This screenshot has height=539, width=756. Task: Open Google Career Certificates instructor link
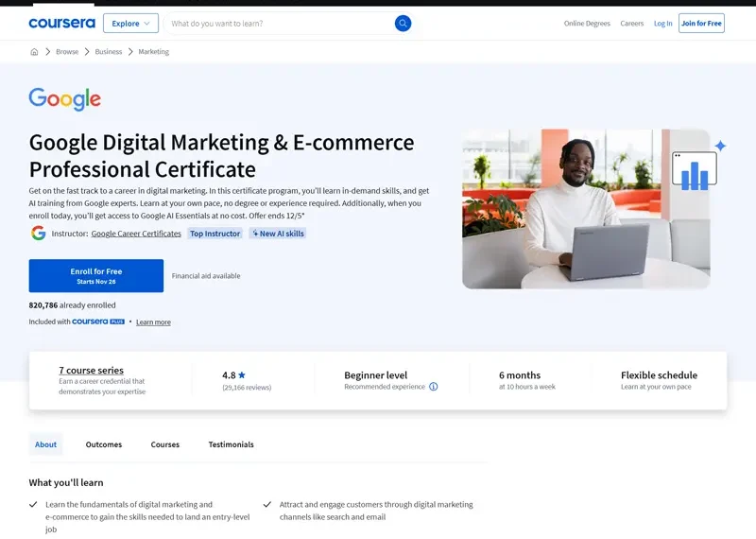[136, 234]
